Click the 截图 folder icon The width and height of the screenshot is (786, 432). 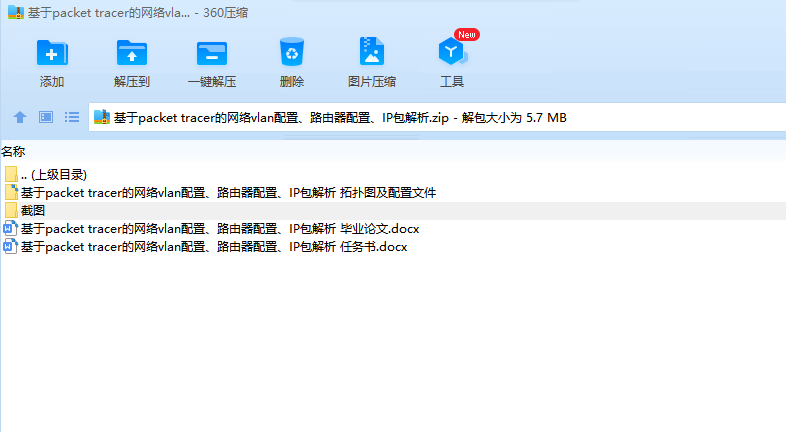[11, 210]
